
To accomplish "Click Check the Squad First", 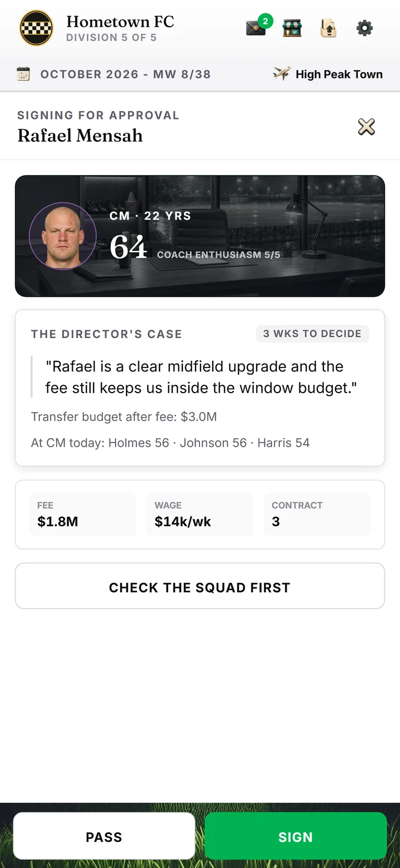I will click(200, 586).
